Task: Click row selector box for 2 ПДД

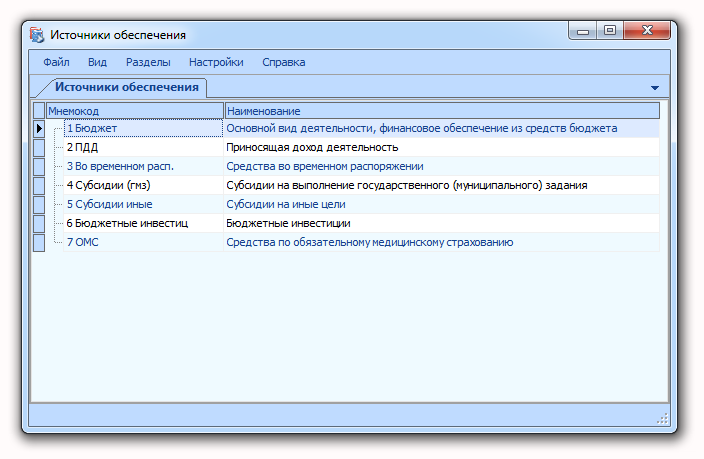Action: click(39, 147)
